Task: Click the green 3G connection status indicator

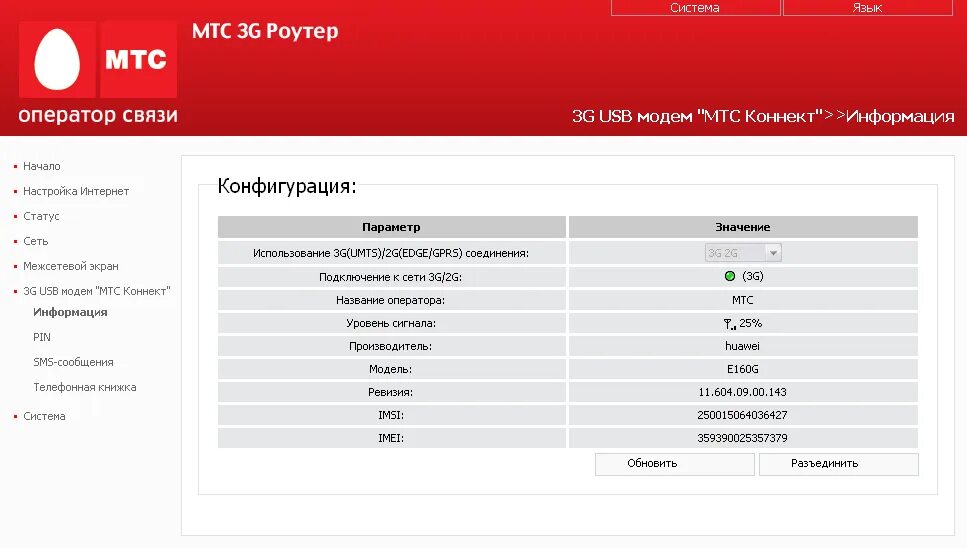Action: tap(730, 276)
